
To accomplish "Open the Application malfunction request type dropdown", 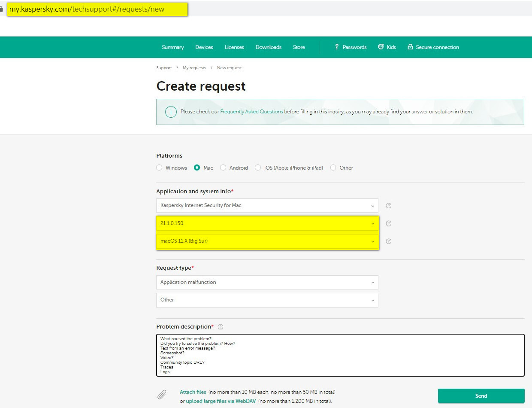I will tap(267, 282).
